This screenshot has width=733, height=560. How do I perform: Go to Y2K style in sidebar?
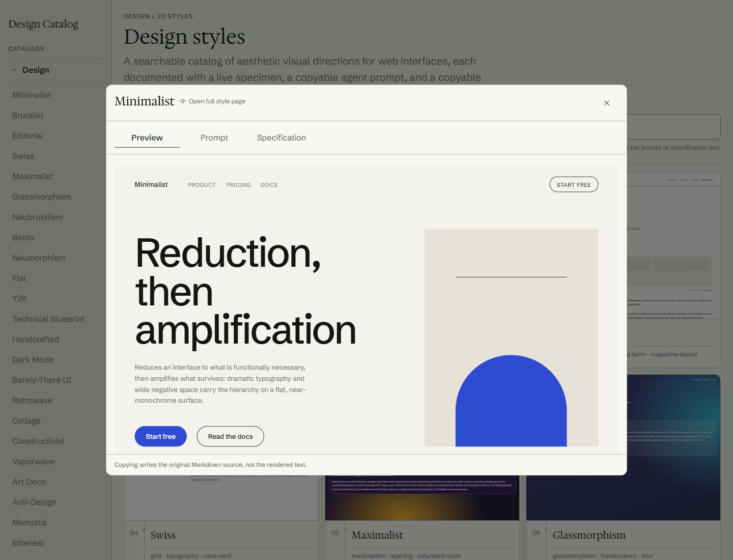tap(19, 298)
